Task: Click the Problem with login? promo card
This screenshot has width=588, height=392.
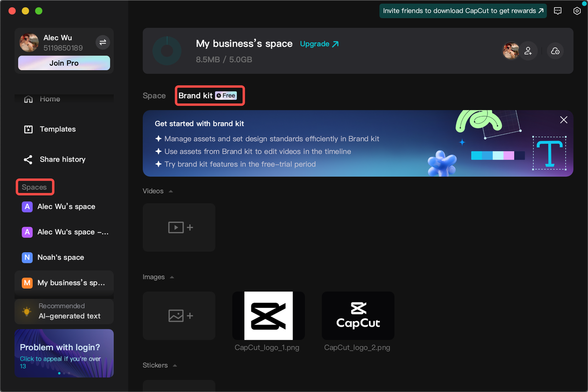Action: [64, 353]
